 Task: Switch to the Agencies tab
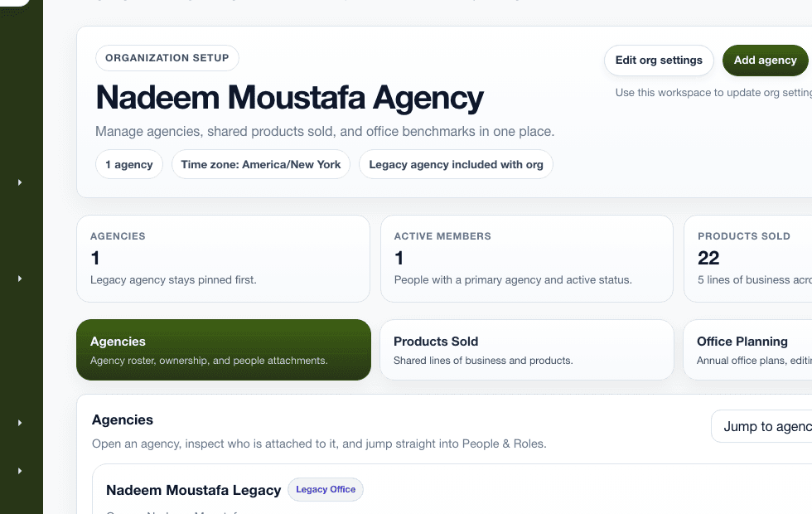tap(223, 350)
